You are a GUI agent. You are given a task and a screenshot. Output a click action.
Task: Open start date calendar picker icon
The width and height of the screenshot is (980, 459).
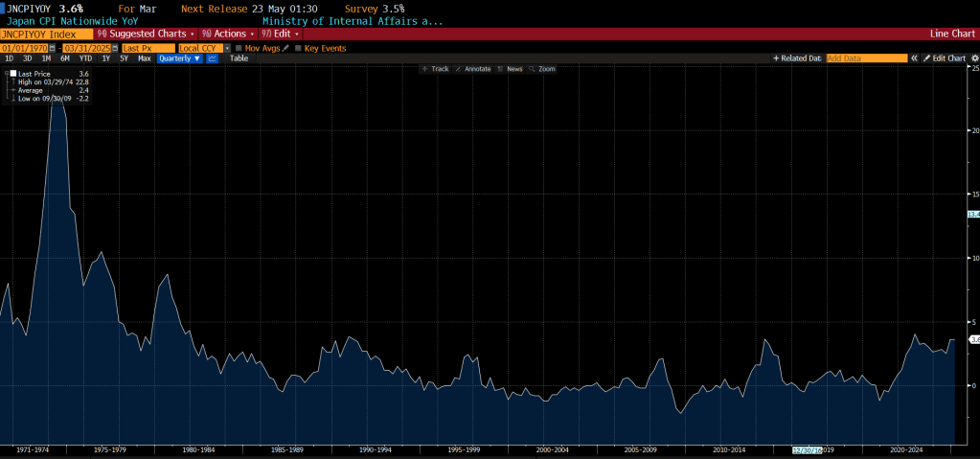[x=54, y=48]
